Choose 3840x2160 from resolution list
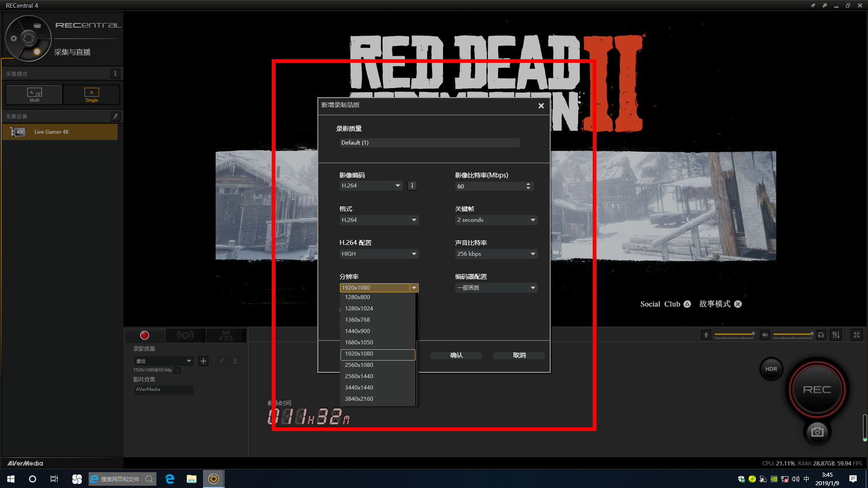Image resolution: width=868 pixels, height=488 pixels. pyautogui.click(x=359, y=399)
